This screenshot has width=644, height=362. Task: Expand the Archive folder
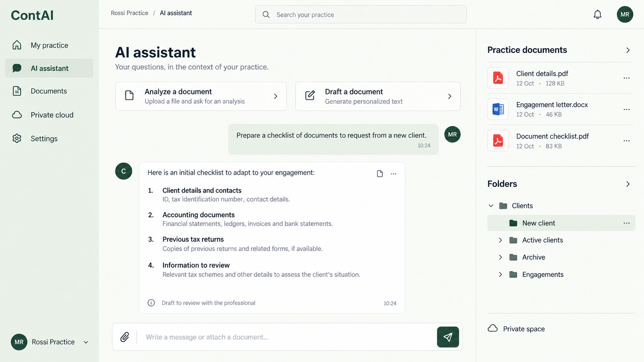500,257
